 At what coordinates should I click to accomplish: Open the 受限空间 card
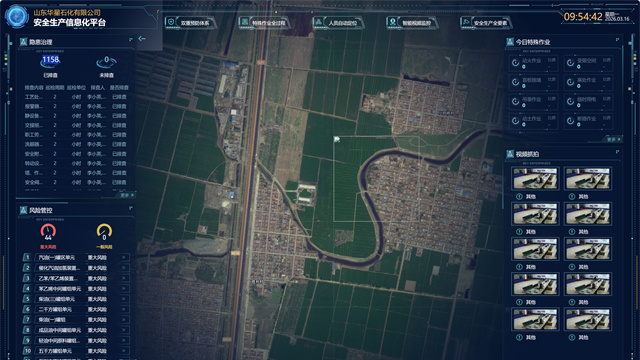tap(589, 63)
